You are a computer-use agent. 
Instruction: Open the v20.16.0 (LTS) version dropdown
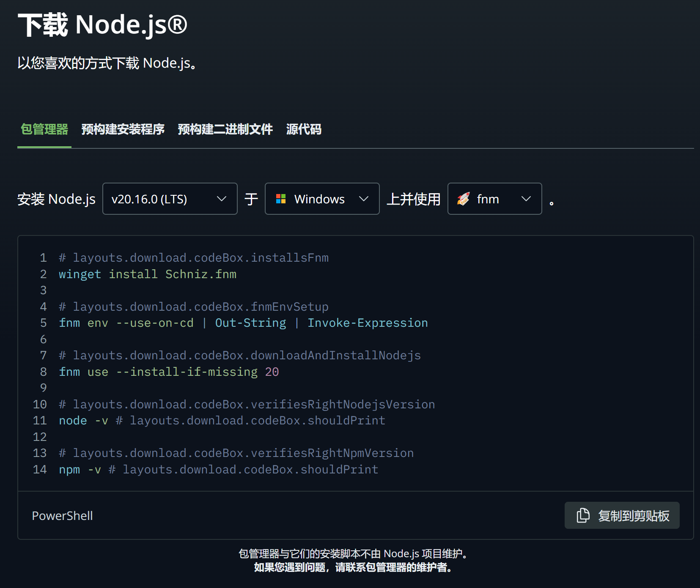pyautogui.click(x=170, y=199)
